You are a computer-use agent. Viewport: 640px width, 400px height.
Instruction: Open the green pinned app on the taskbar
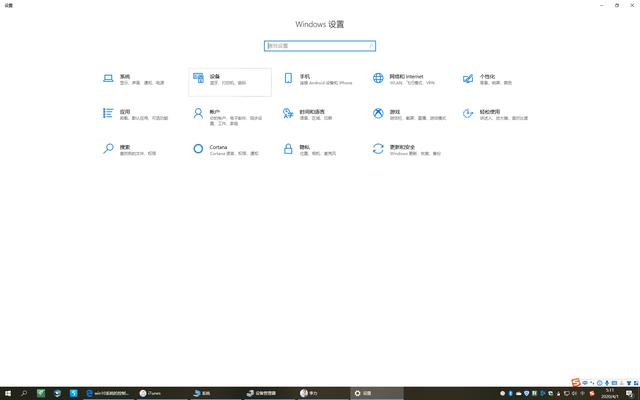click(x=41, y=393)
